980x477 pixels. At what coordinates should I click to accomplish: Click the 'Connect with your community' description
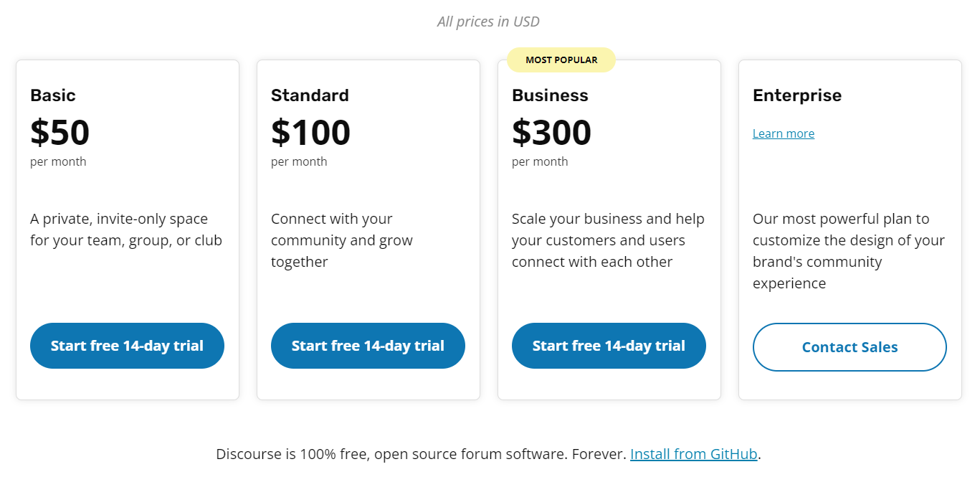coord(341,240)
